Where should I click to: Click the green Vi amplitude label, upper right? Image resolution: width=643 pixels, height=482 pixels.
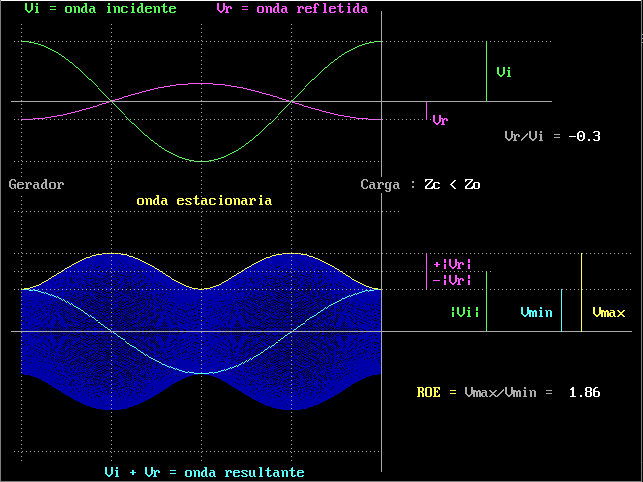coord(504,72)
